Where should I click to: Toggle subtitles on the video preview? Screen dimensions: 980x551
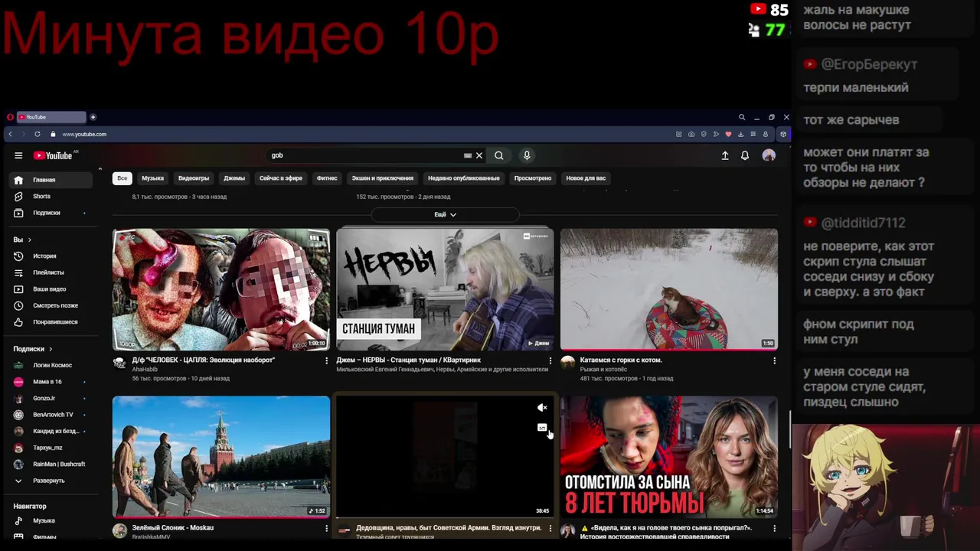[542, 428]
